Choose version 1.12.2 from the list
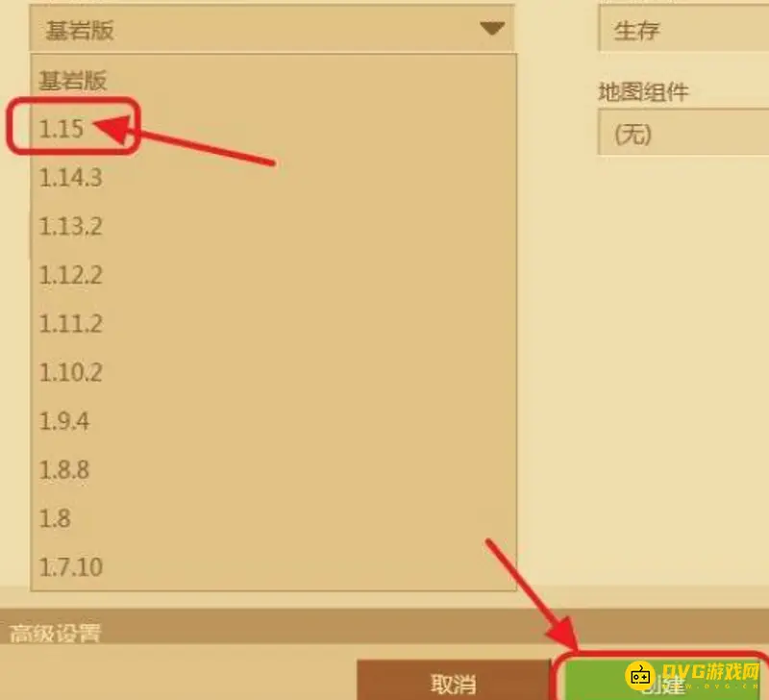Viewport: 769px width, 700px height. (273, 275)
